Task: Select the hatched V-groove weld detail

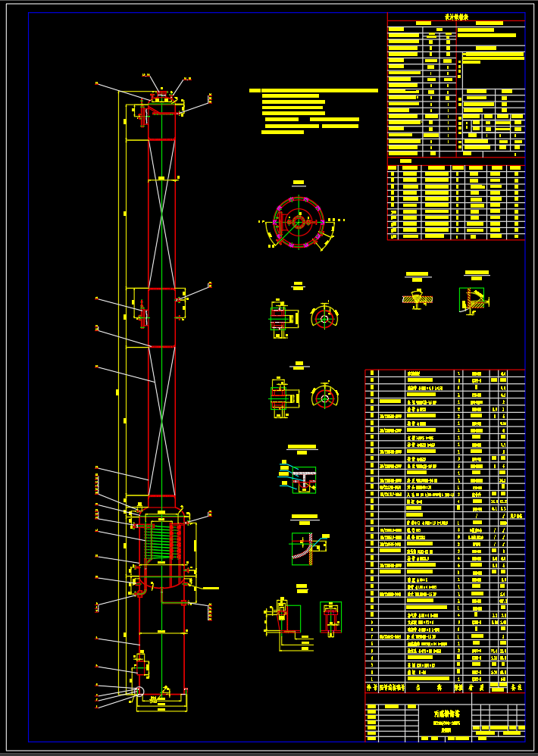Action: coord(417,298)
